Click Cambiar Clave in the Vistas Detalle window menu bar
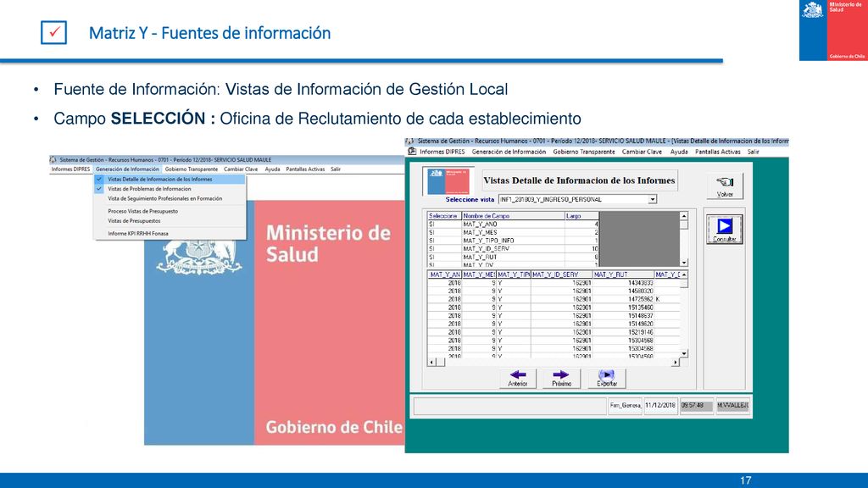The image size is (868, 488). [x=643, y=152]
